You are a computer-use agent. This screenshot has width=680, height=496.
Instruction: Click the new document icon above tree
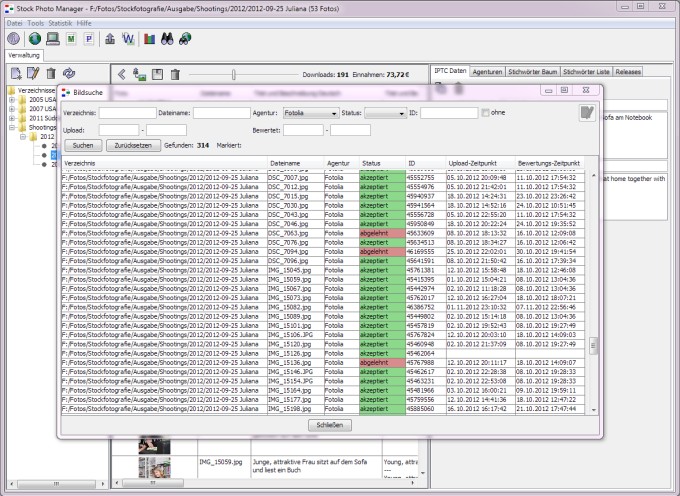(x=16, y=73)
